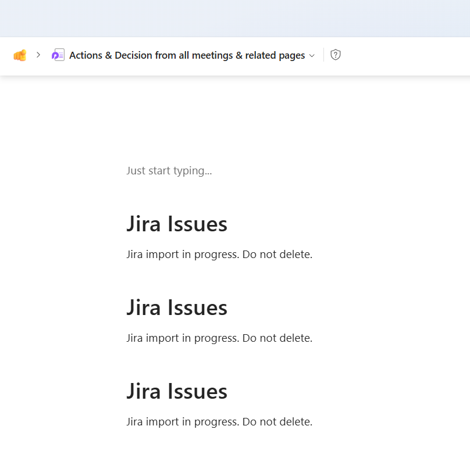
Task: Click the pointing-hand workspace emoji icon
Action: tap(20, 55)
